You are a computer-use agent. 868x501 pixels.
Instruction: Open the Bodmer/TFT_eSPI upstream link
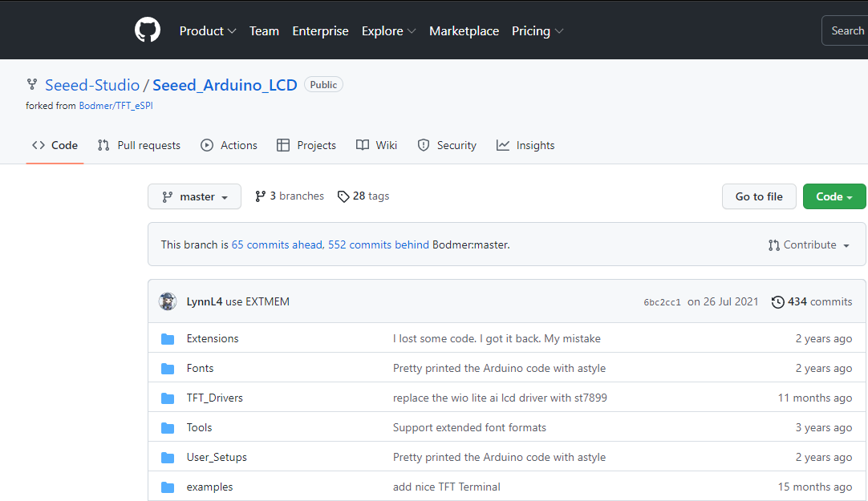[x=116, y=106]
